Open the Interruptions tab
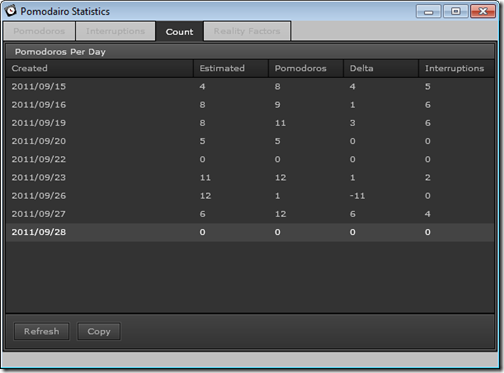This screenshot has width=504, height=373. click(x=115, y=31)
